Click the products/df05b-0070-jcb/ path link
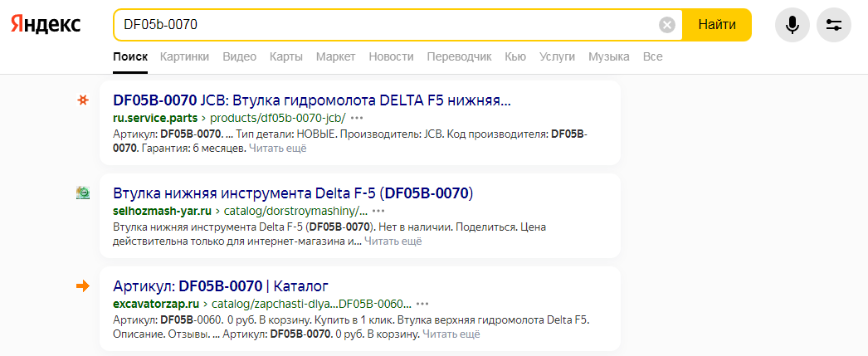868x356 pixels. (x=278, y=118)
